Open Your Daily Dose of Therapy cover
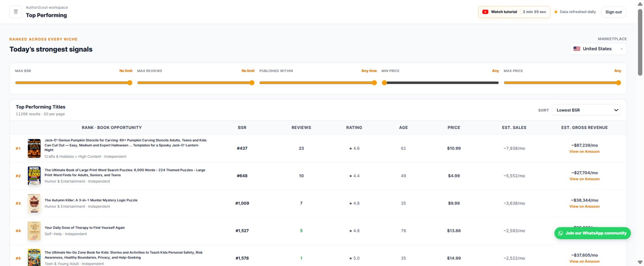 pos(34,231)
